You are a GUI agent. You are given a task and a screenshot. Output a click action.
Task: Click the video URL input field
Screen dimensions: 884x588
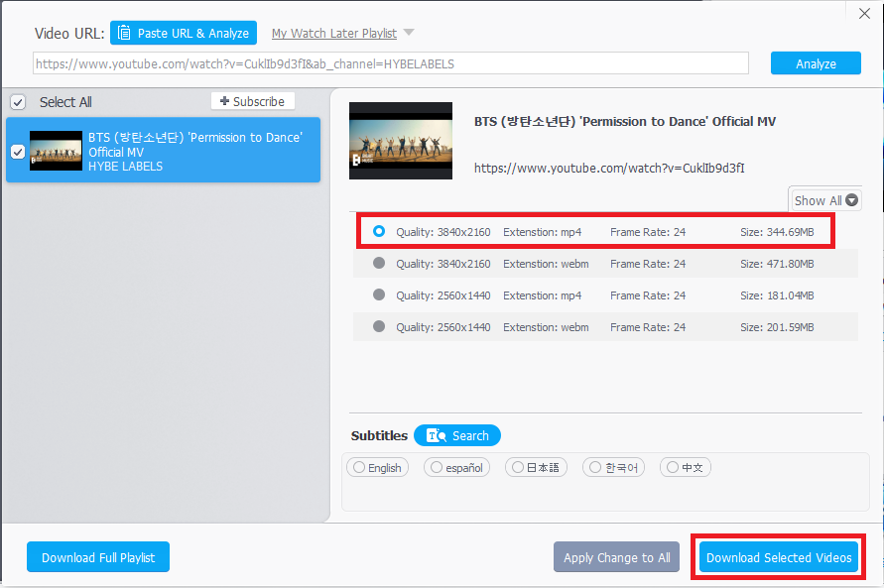coord(391,63)
